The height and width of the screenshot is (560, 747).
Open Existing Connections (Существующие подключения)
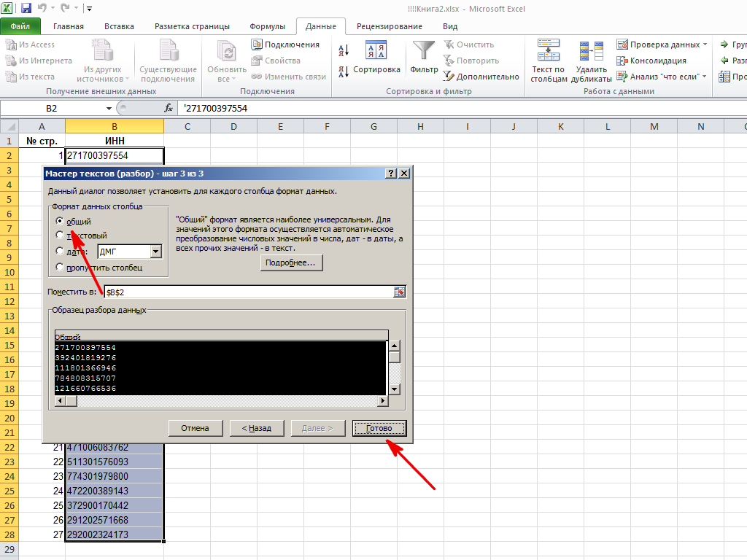pyautogui.click(x=168, y=61)
